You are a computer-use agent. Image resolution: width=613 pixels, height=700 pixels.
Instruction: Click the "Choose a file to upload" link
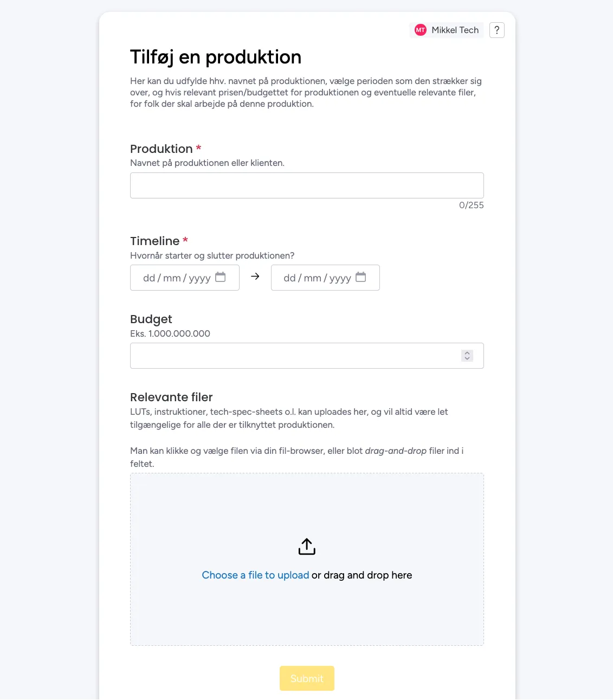tap(255, 575)
